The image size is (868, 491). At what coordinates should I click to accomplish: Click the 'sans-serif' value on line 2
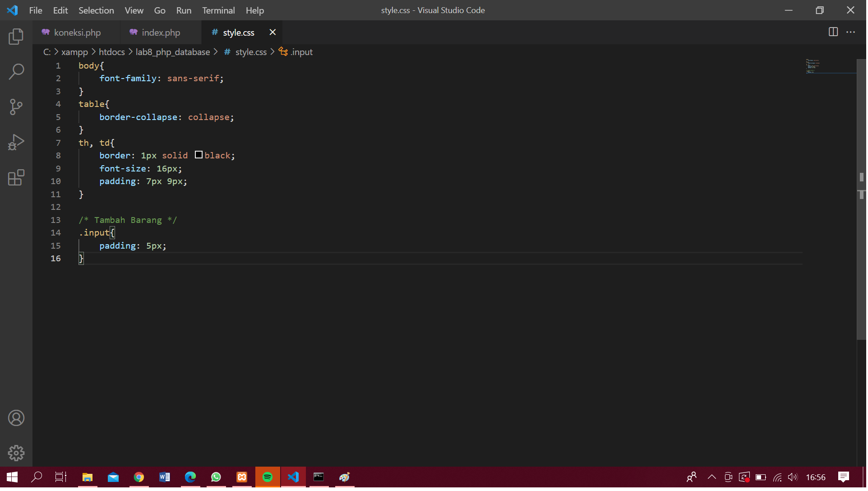(194, 79)
